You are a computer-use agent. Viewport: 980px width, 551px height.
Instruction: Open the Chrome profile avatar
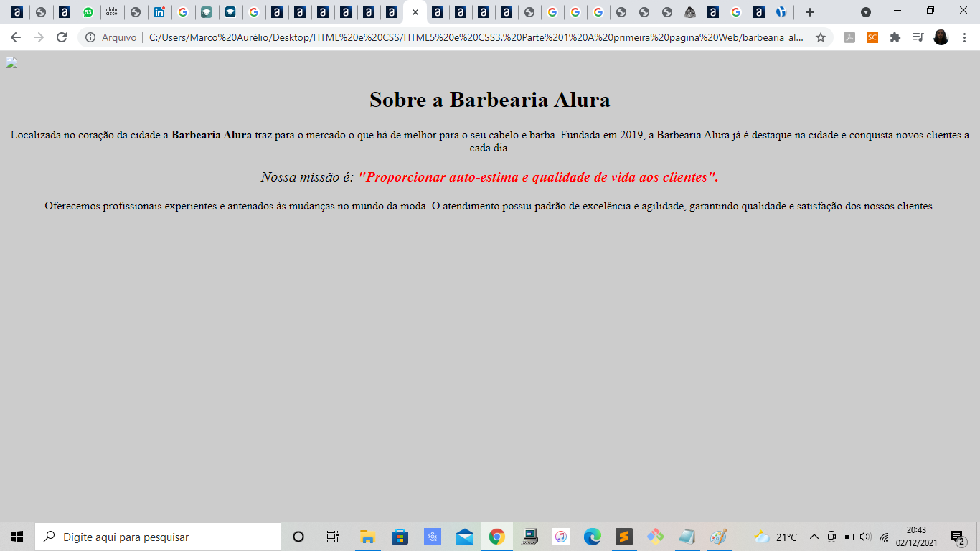point(941,37)
